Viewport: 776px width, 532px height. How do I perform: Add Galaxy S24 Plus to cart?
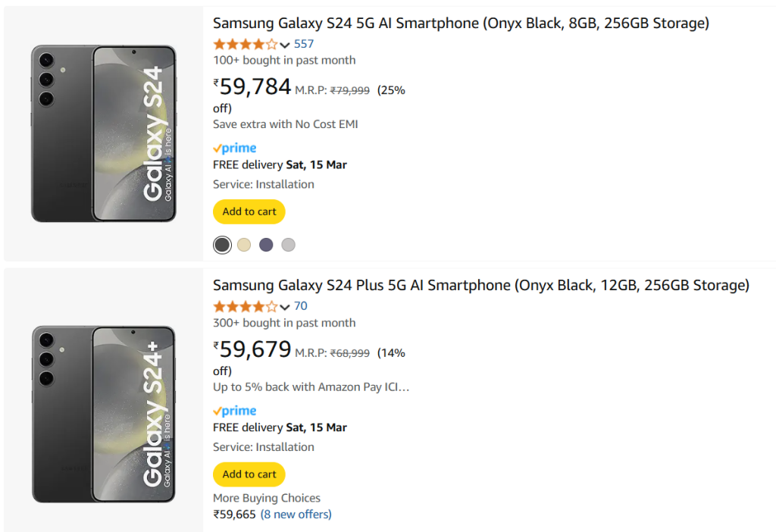249,474
